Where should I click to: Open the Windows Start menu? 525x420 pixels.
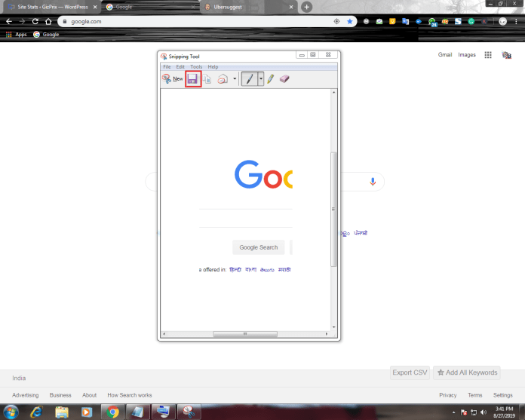(11, 412)
